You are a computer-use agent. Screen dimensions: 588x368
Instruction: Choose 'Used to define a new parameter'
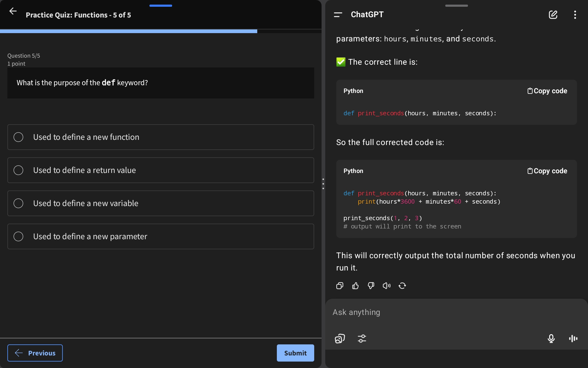click(18, 236)
